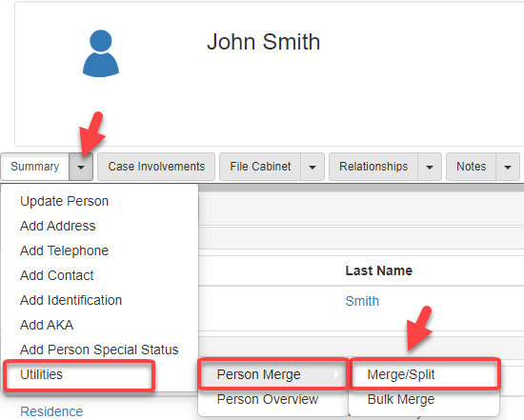This screenshot has width=524, height=420.
Task: Open the Summary tab
Action: coord(34,167)
